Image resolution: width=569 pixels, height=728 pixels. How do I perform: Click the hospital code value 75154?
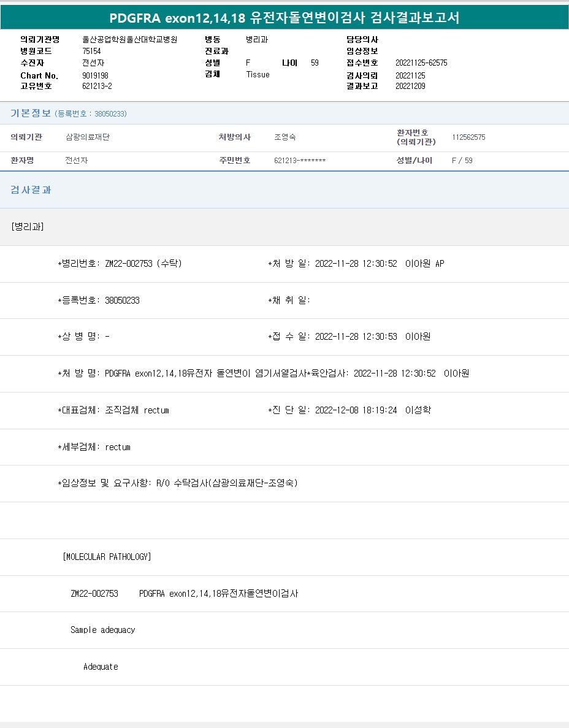(91, 51)
